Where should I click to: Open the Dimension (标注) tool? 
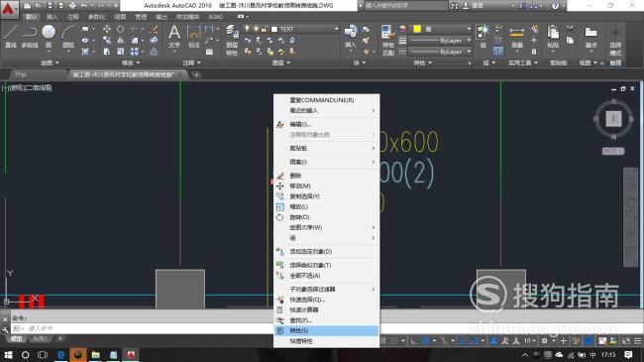(193, 36)
